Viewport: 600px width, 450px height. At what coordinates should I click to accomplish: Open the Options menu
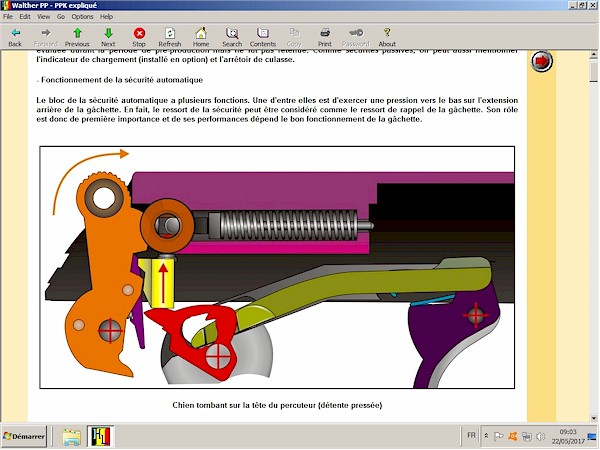tap(82, 16)
